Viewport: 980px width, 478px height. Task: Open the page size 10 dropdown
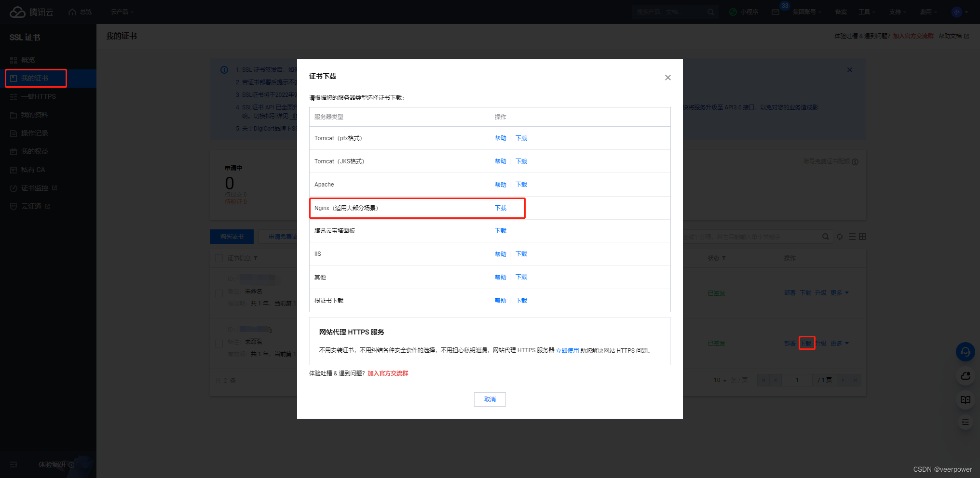(x=720, y=380)
